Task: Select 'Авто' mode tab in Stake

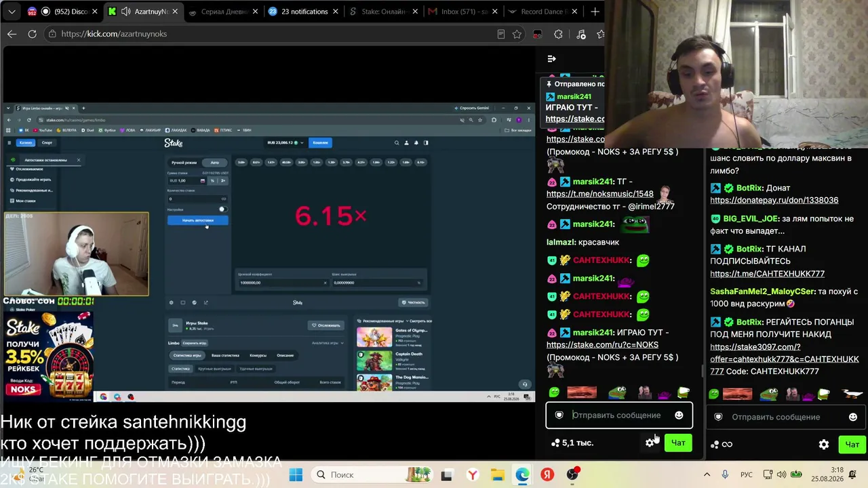Action: point(214,163)
